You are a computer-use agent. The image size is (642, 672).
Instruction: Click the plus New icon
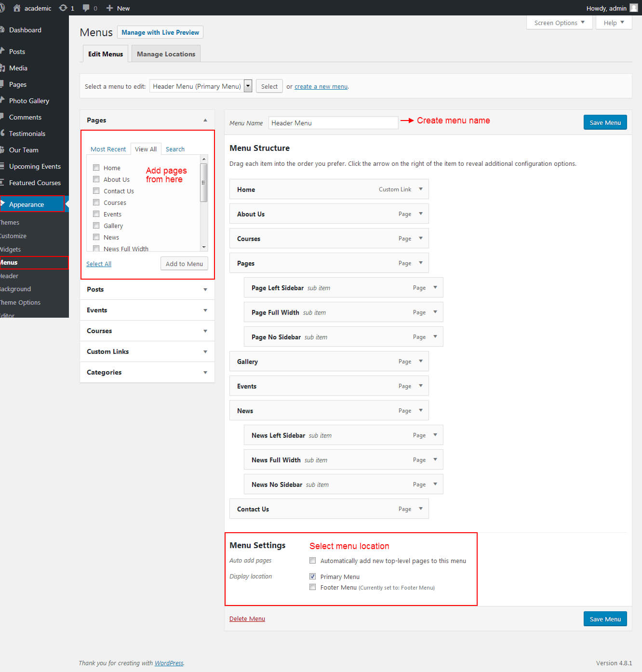coord(109,8)
